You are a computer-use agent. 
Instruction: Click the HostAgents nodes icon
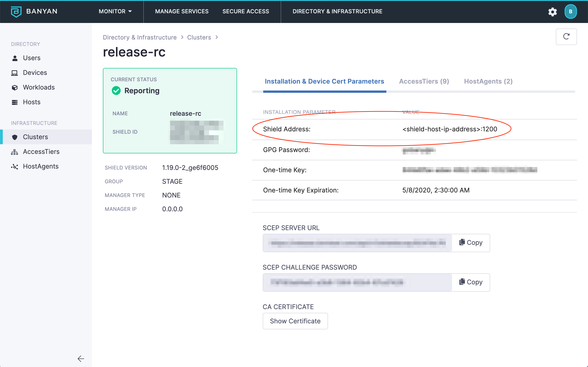[14, 167]
